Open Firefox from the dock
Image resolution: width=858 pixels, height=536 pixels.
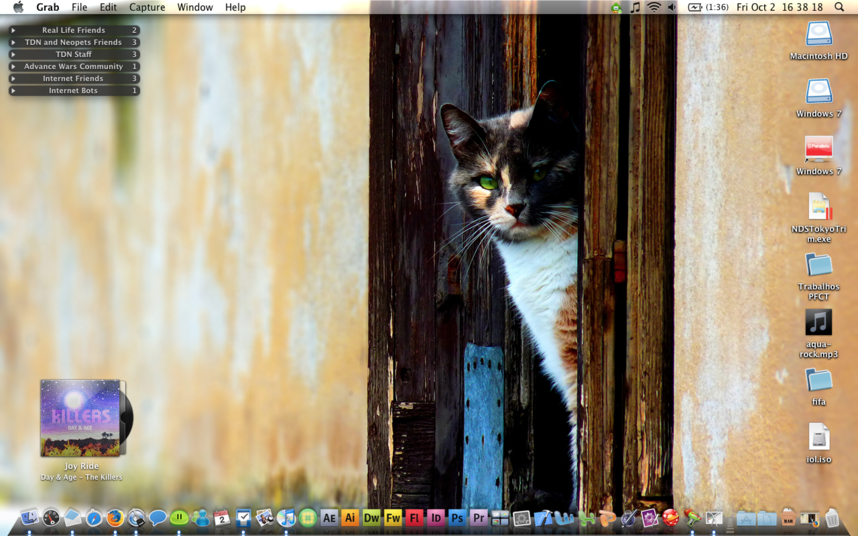[x=115, y=518]
